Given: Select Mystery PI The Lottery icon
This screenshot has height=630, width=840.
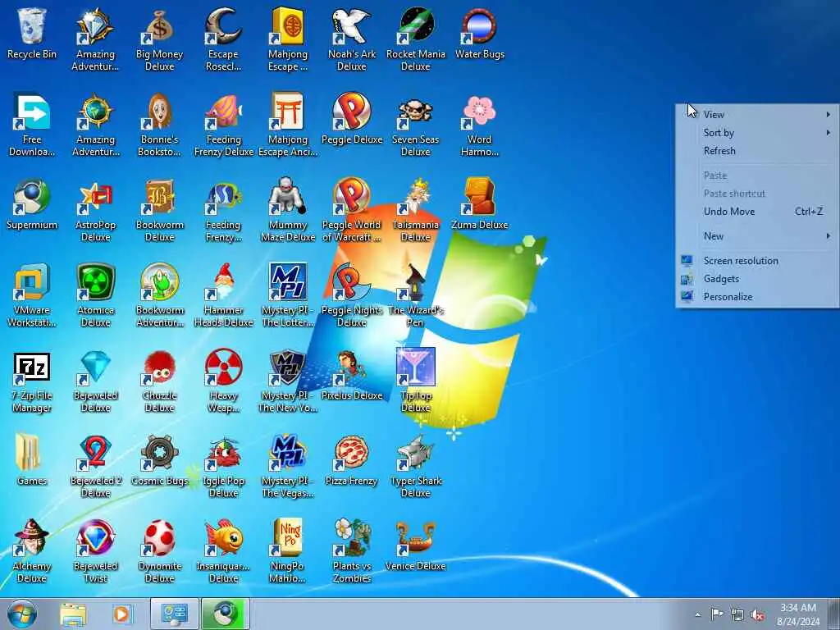Looking at the screenshot, I should pos(288,295).
